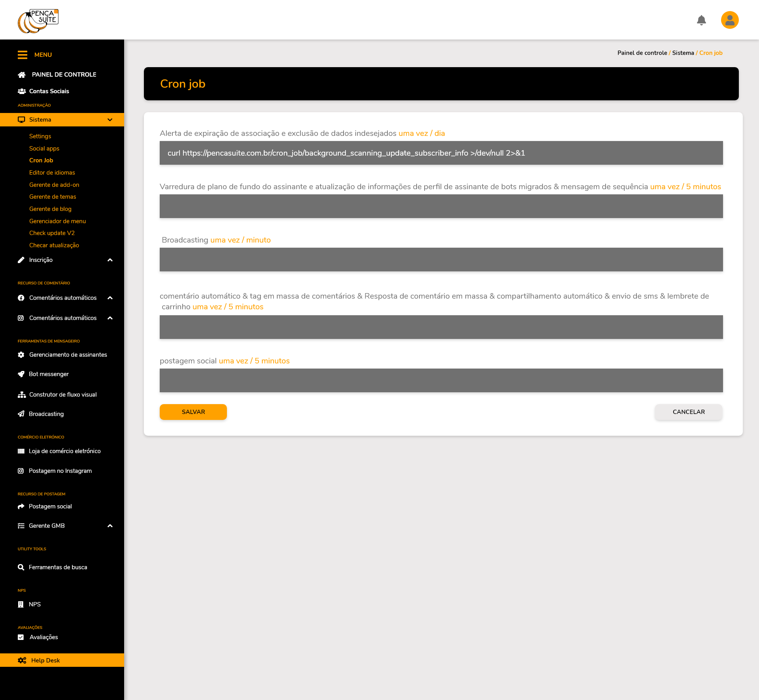
Task: Click the Painel de controle breadcrumb link
Action: (642, 53)
